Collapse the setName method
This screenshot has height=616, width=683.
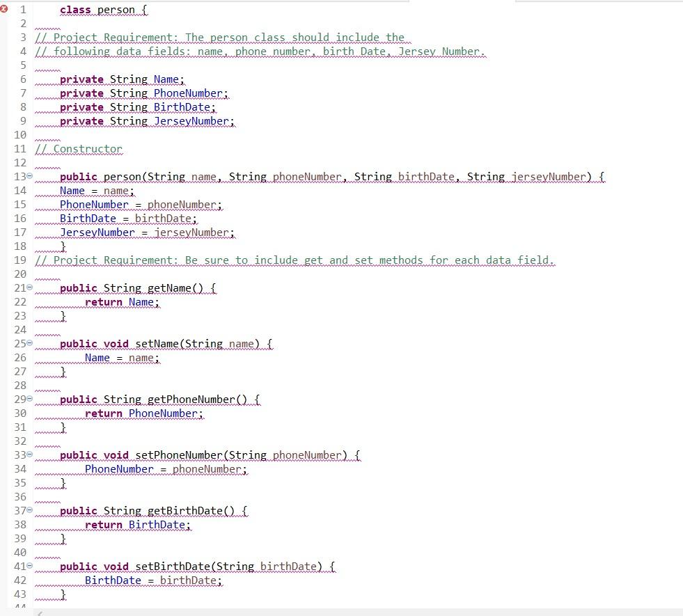tap(28, 343)
